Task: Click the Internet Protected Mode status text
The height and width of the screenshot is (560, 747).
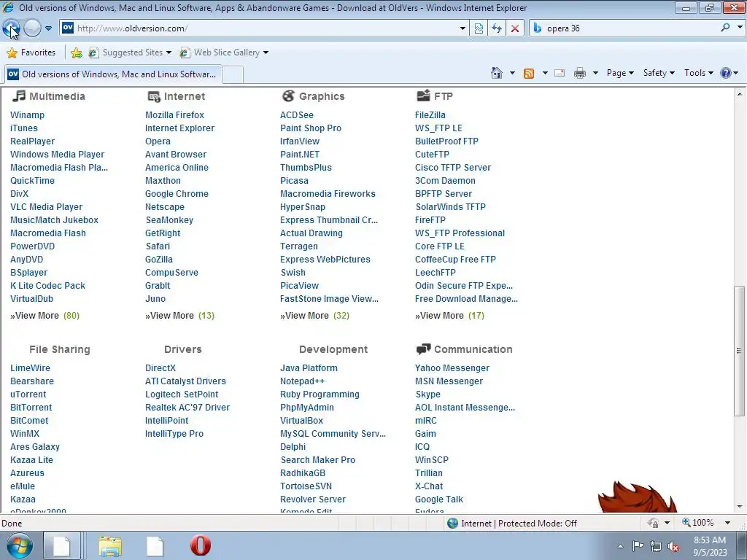Action: click(x=519, y=524)
